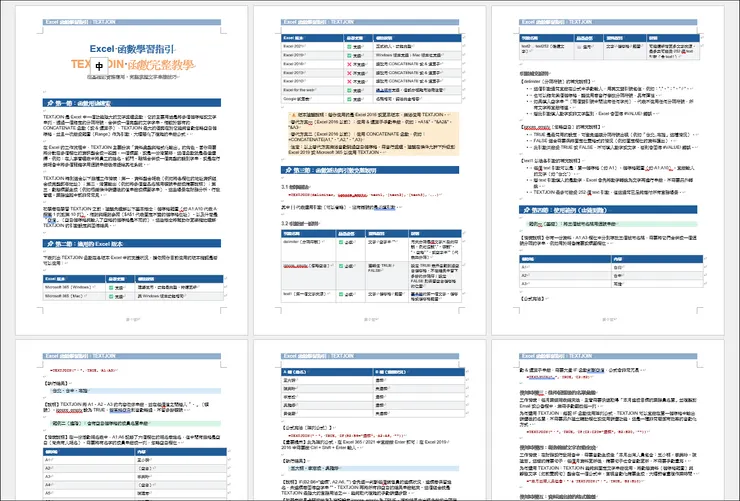Click the page five header banner
740x501 pixels.
tap(370, 356)
